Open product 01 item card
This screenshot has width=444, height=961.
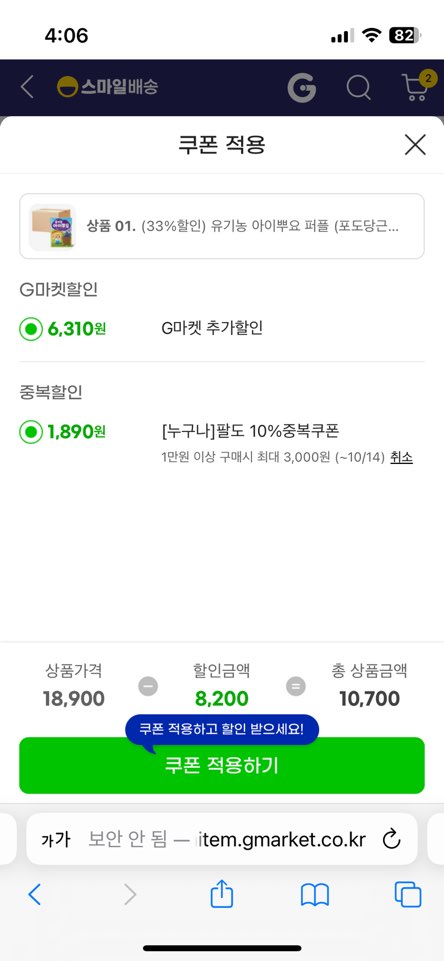[222, 226]
